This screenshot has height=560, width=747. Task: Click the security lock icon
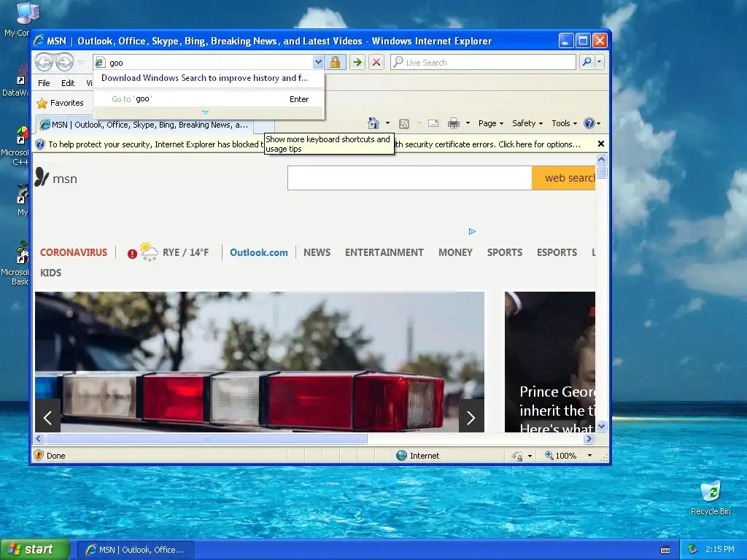pos(336,63)
